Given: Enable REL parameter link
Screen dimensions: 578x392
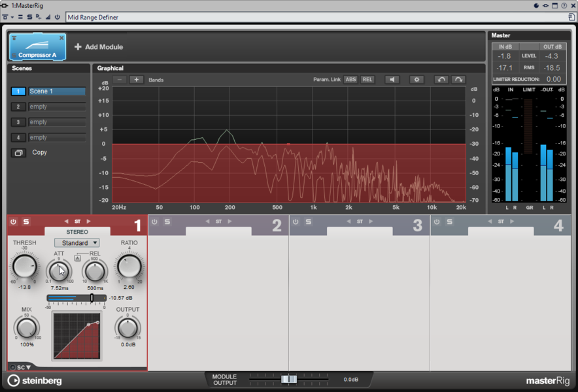Looking at the screenshot, I should pos(367,80).
